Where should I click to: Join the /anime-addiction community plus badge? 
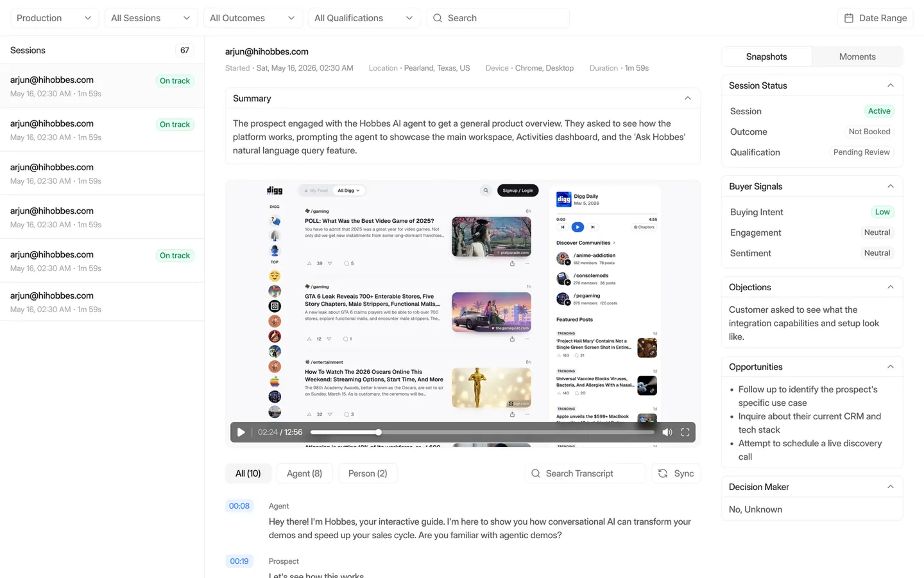(568, 262)
